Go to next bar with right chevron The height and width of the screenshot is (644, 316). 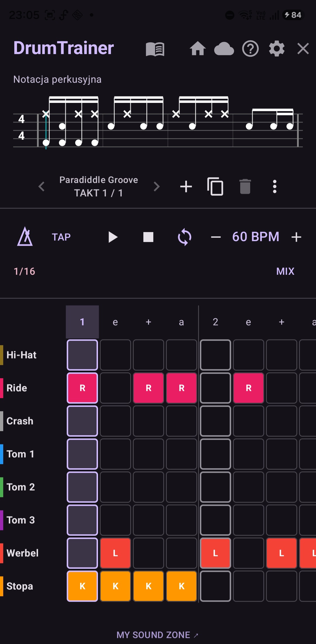(157, 187)
